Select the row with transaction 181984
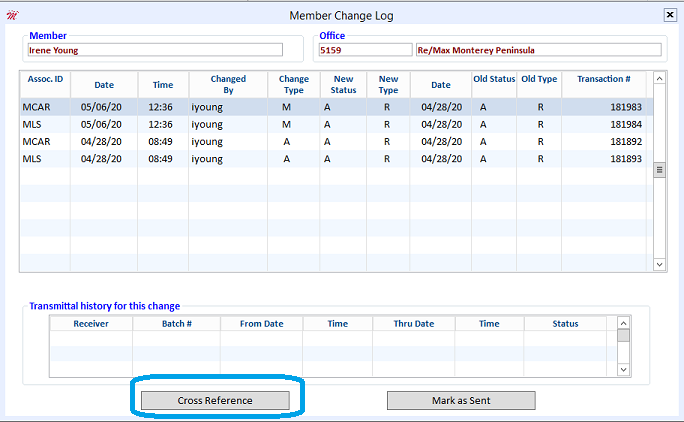 336,124
